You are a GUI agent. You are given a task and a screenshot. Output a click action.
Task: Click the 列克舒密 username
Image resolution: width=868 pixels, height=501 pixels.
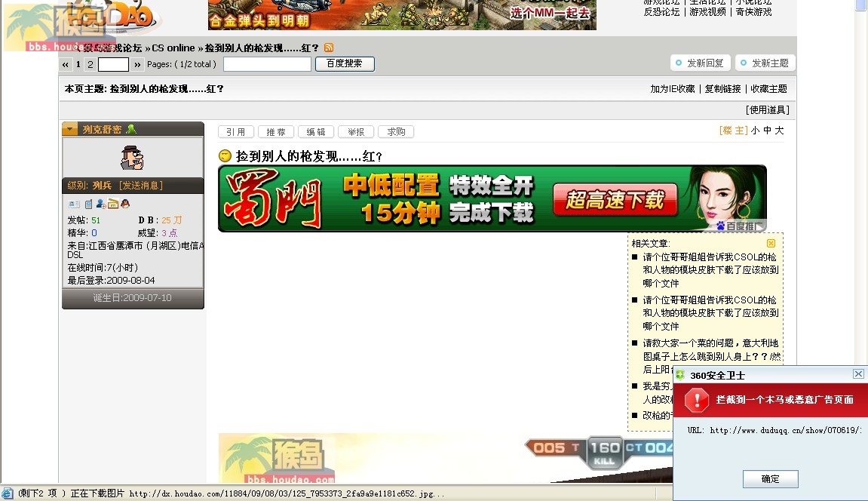tap(102, 130)
